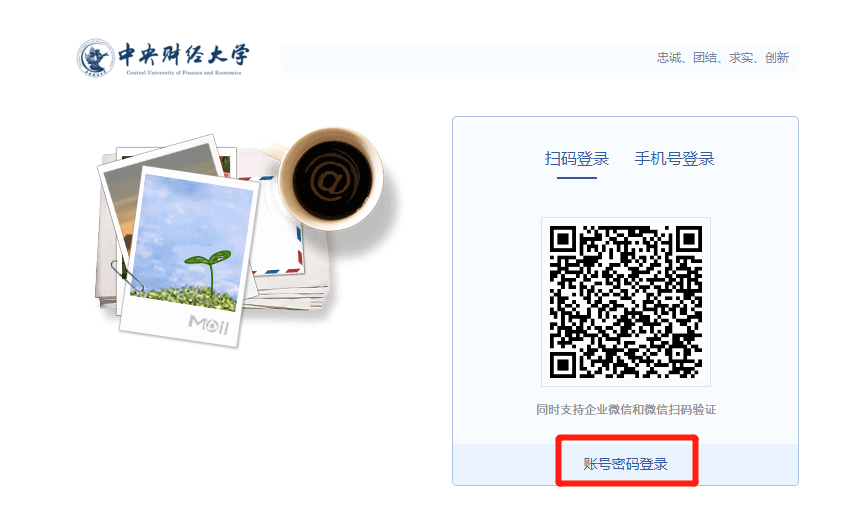The width and height of the screenshot is (857, 520).
Task: Open the 账号密码登录 login option
Action: coord(625,464)
